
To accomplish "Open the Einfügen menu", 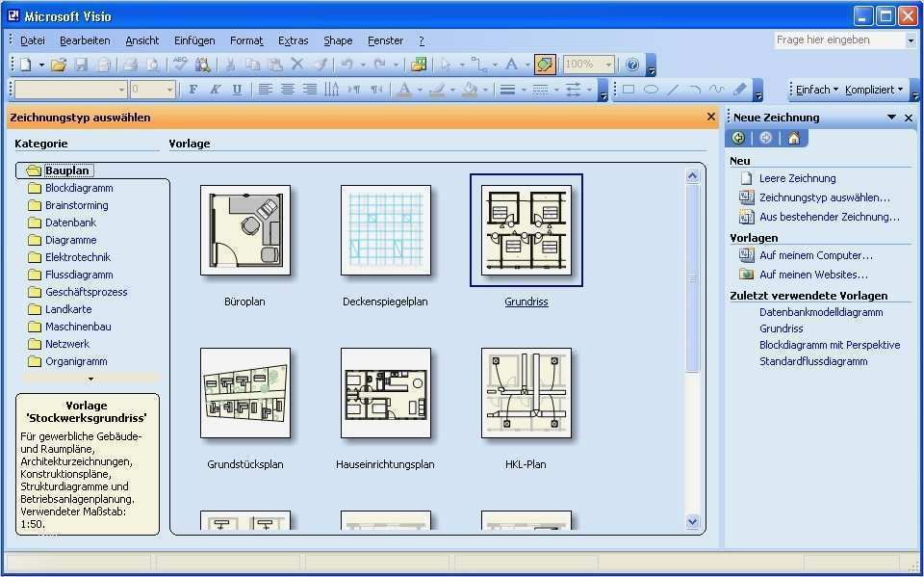I will pyautogui.click(x=194, y=40).
